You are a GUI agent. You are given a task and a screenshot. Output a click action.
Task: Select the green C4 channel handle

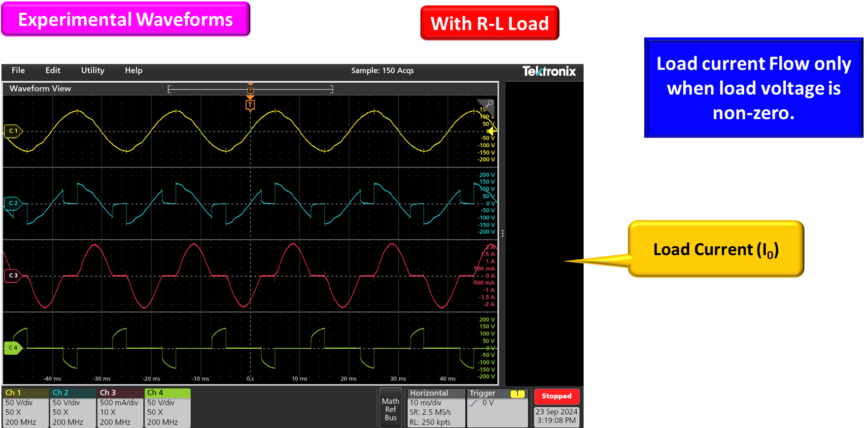(13, 348)
